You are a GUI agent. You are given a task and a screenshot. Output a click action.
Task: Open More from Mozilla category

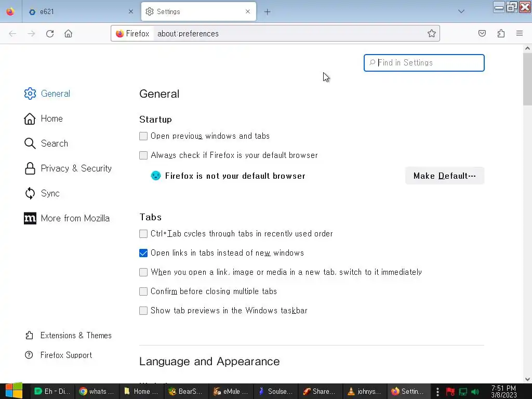tap(67, 218)
